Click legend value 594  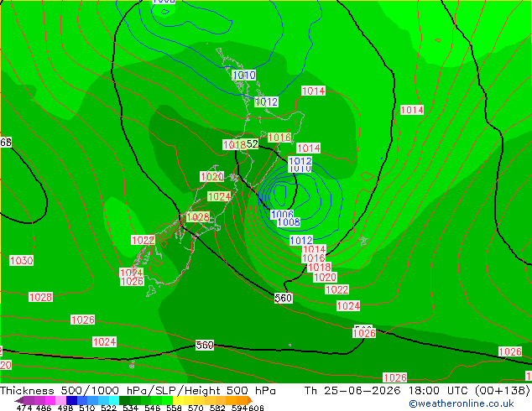pos(238,408)
